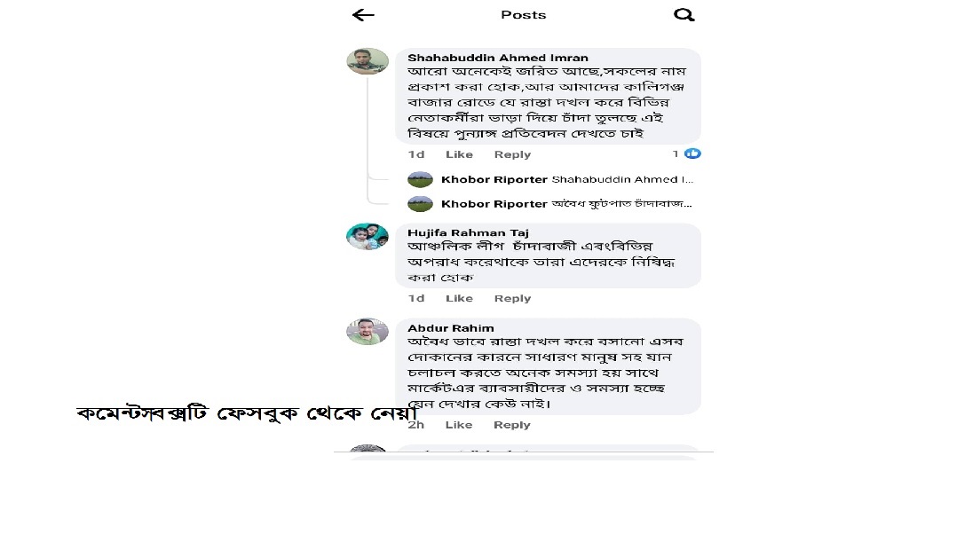
Task: Click the blue like reaction icon
Action: (692, 153)
